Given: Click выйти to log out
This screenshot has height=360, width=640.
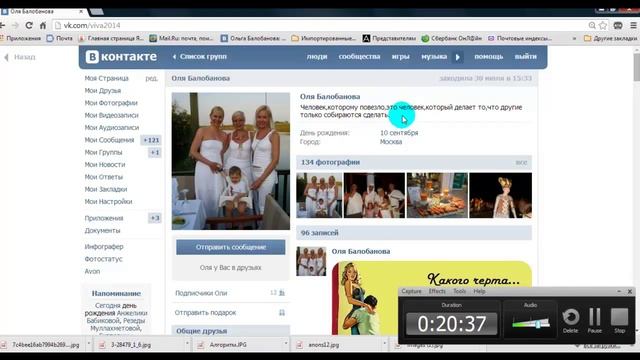Looking at the screenshot, I should [525, 57].
